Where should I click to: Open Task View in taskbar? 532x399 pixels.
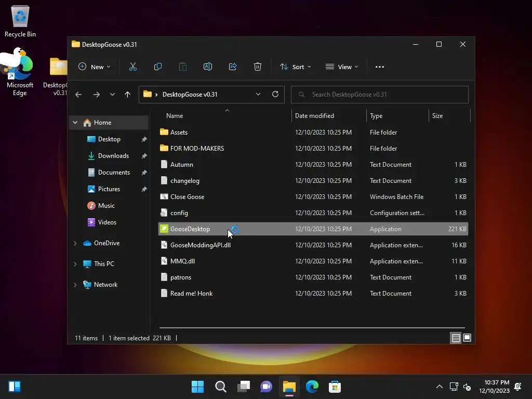point(243,387)
